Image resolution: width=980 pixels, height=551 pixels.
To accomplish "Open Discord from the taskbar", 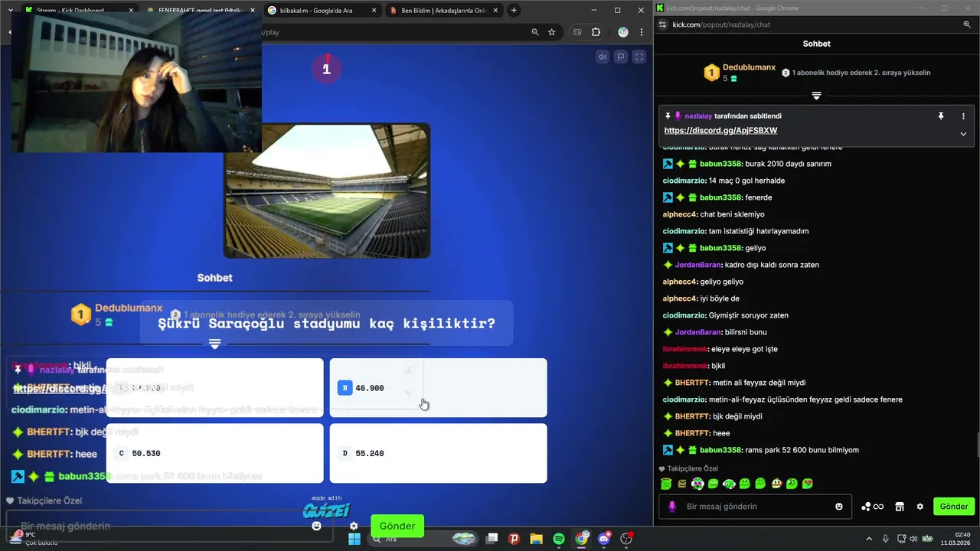I will tap(604, 539).
